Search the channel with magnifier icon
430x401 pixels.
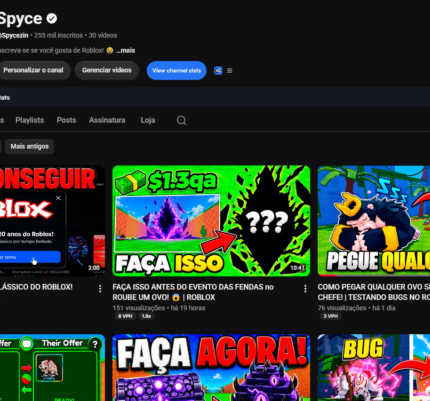(181, 120)
